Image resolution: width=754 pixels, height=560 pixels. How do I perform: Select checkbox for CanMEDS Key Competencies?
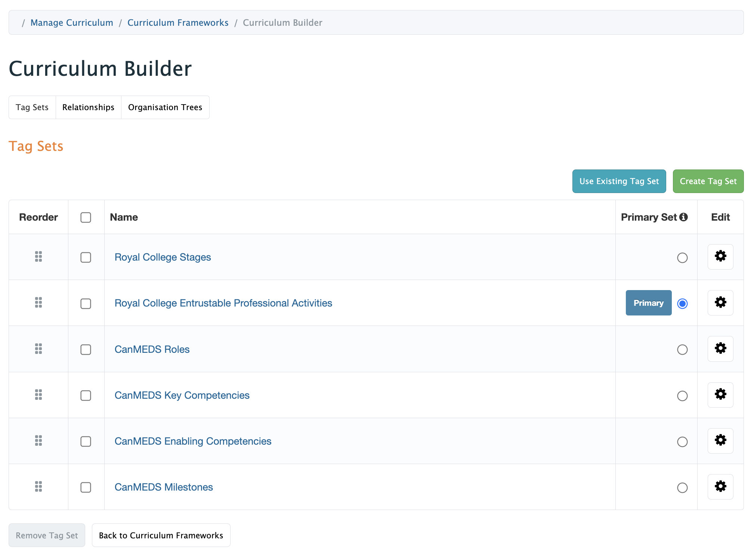pyautogui.click(x=86, y=395)
